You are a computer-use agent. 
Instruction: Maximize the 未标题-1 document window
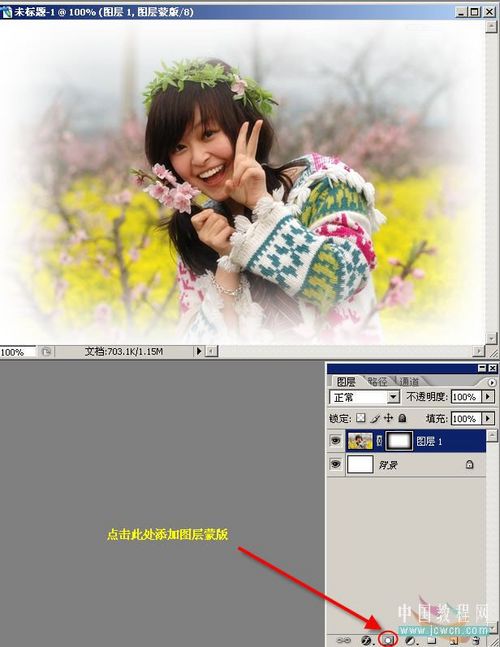pos(475,12)
